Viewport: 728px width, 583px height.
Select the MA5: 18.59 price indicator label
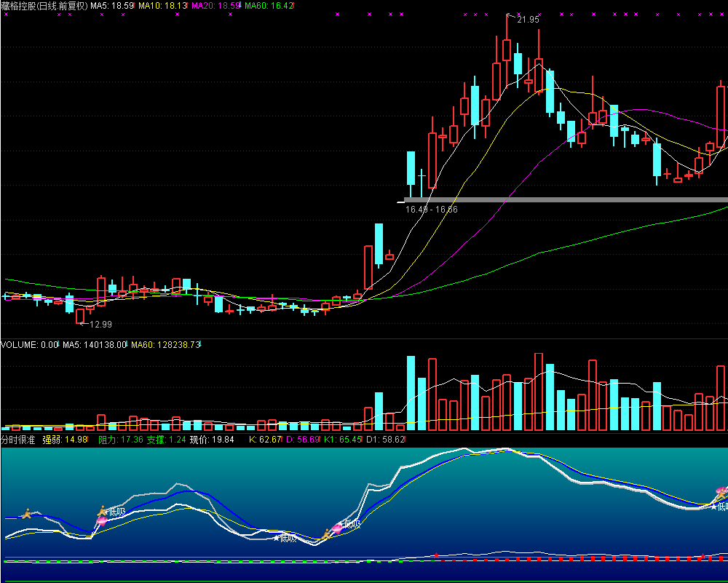tap(112, 6)
